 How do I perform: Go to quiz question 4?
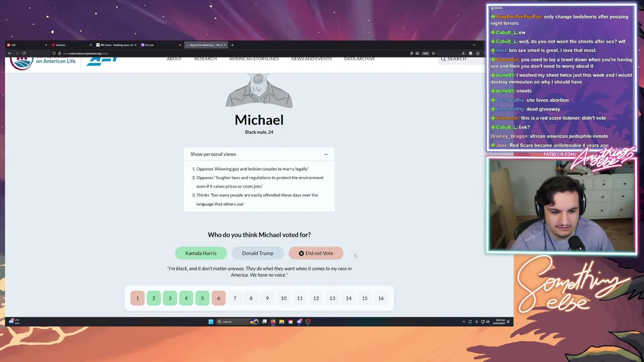pyautogui.click(x=186, y=298)
